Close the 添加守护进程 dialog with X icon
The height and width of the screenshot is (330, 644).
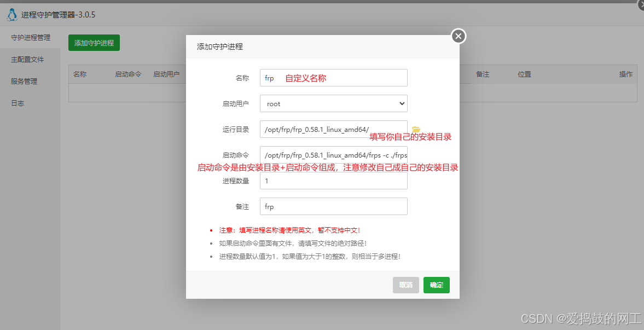pos(459,36)
